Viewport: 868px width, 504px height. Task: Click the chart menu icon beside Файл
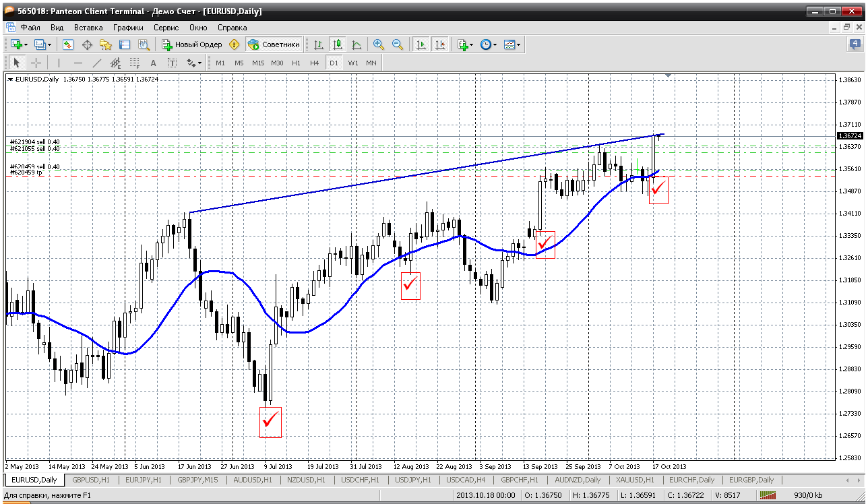[10, 28]
